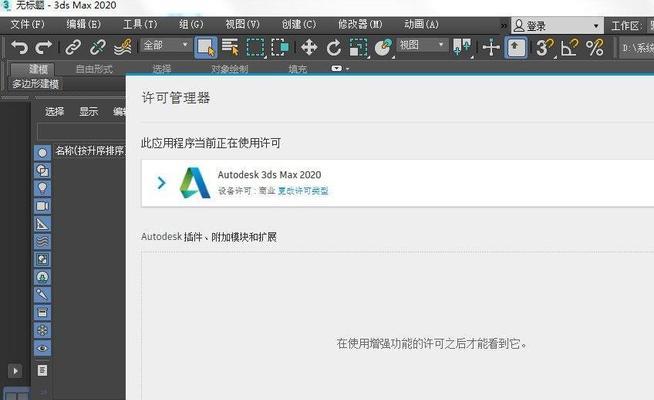Activate the Select and Place tool
This screenshot has height=400, width=654.
coord(383,47)
